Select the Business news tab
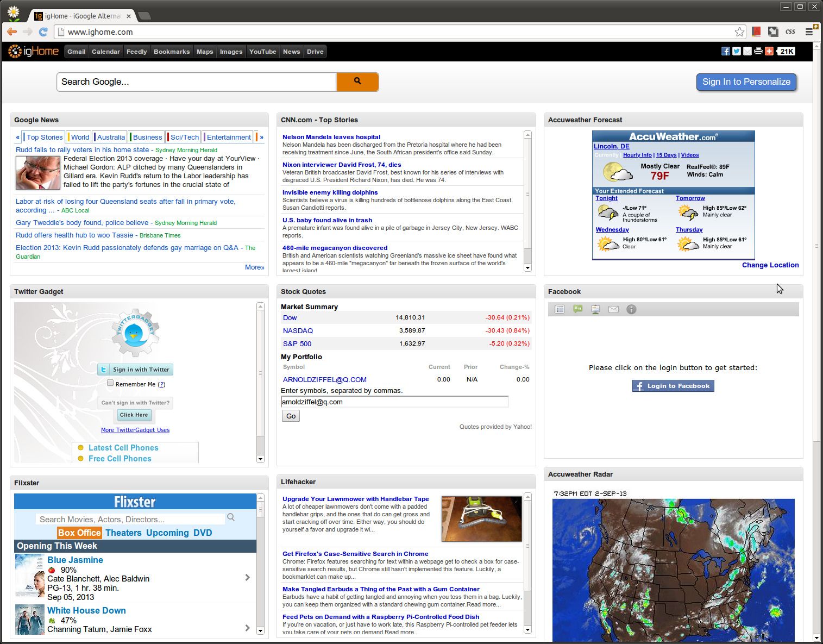The height and width of the screenshot is (644, 823). point(147,137)
